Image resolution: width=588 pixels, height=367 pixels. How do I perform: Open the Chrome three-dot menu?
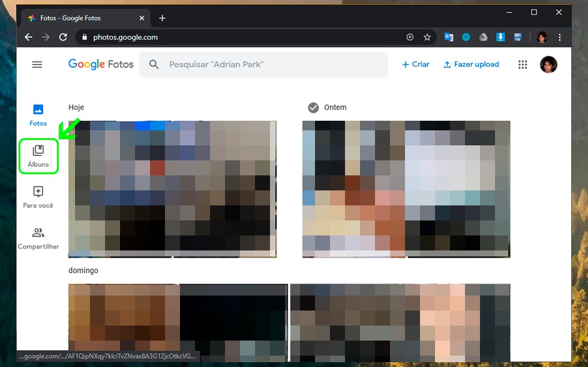(559, 37)
